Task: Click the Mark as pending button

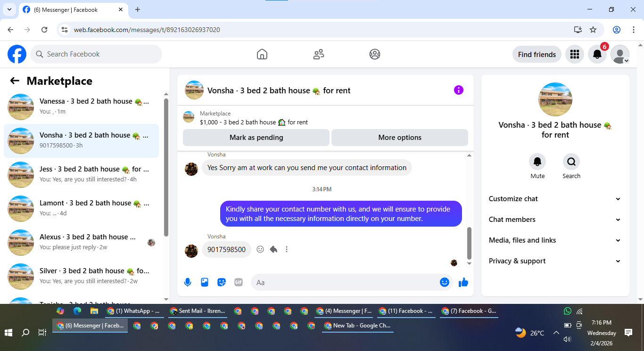Action: coord(256,138)
